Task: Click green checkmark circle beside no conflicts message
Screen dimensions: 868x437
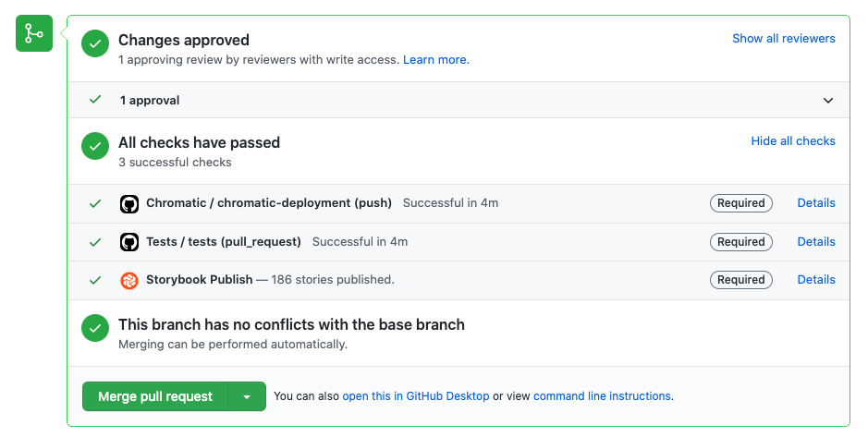Action: click(95, 328)
